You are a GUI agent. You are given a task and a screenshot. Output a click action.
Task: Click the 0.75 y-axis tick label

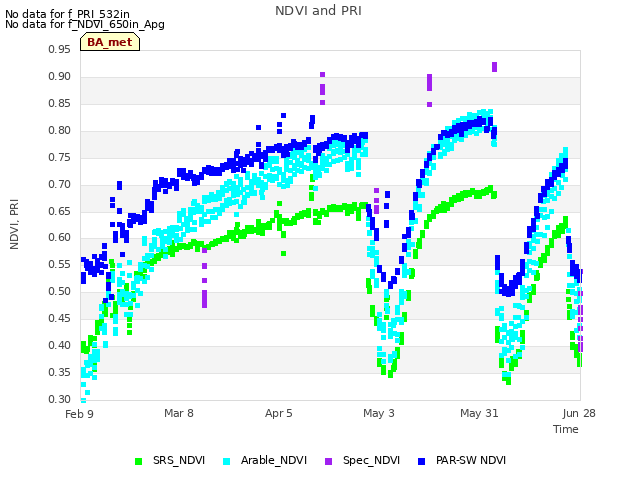[x=60, y=157]
